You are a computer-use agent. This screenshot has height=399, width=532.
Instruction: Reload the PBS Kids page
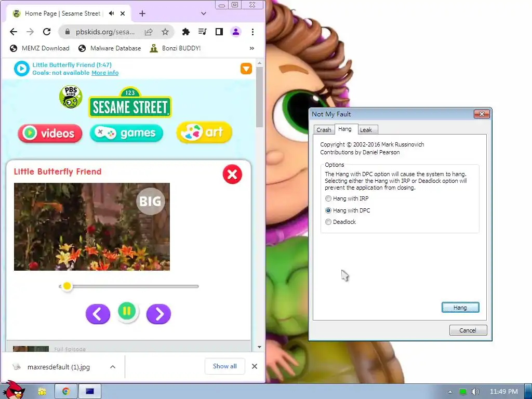[47, 32]
